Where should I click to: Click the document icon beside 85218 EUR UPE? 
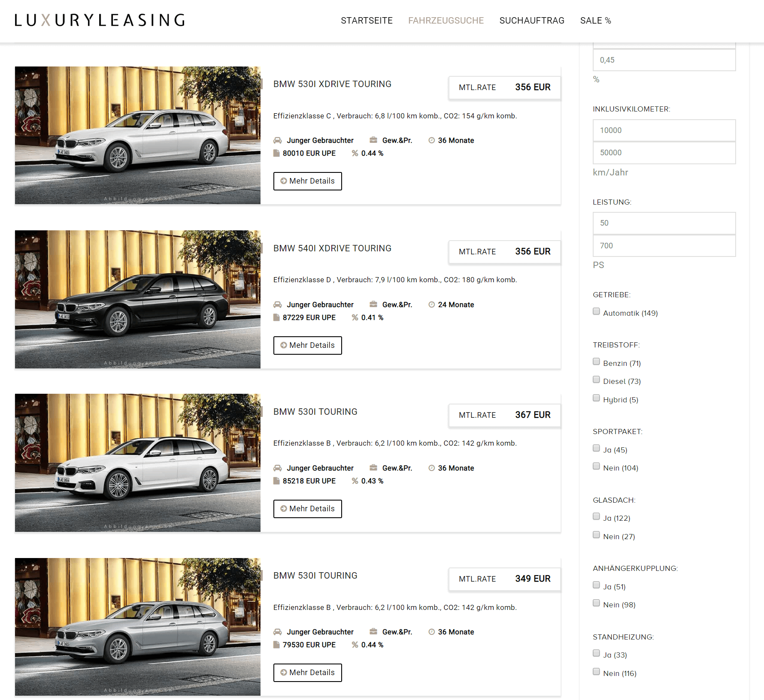pyautogui.click(x=276, y=481)
